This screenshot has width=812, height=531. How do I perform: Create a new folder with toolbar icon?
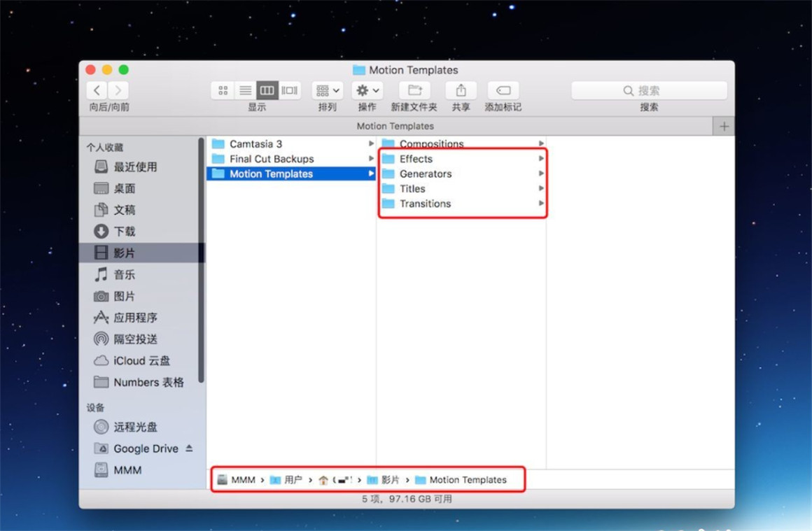point(414,90)
